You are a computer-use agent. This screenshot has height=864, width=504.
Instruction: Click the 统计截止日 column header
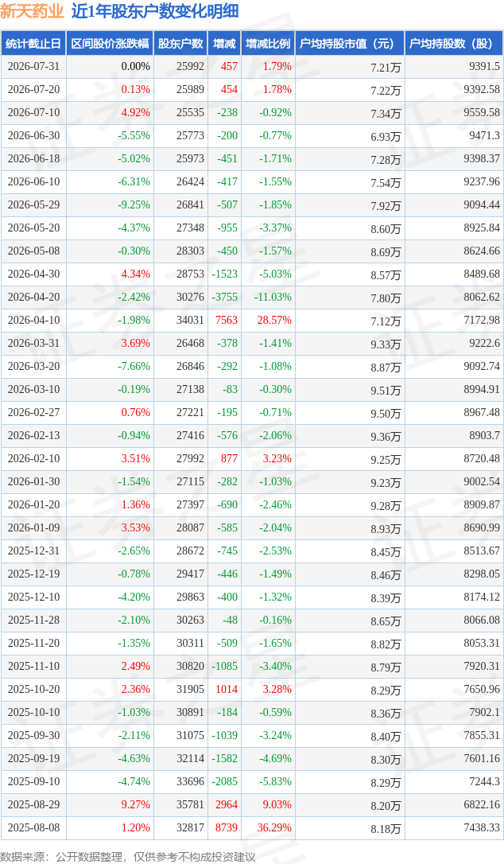[x=33, y=44]
